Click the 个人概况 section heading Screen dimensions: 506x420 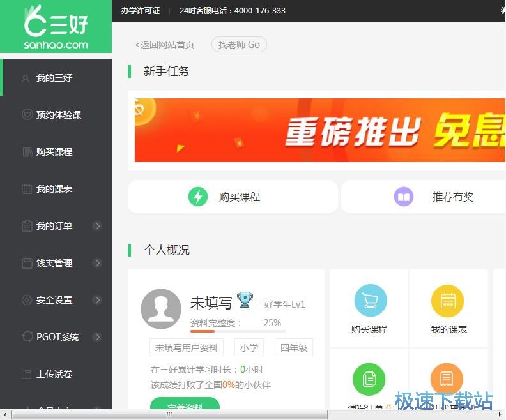[x=166, y=250]
